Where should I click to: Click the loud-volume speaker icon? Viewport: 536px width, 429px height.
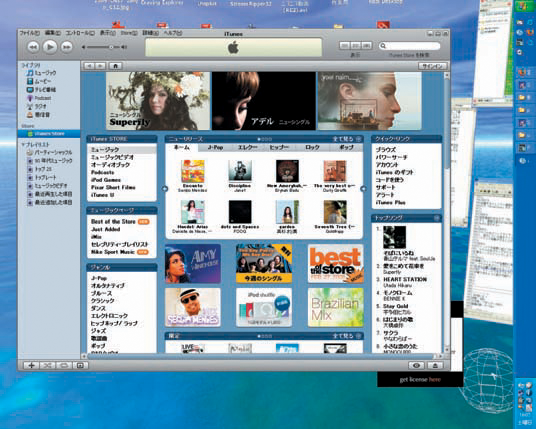click(124, 47)
